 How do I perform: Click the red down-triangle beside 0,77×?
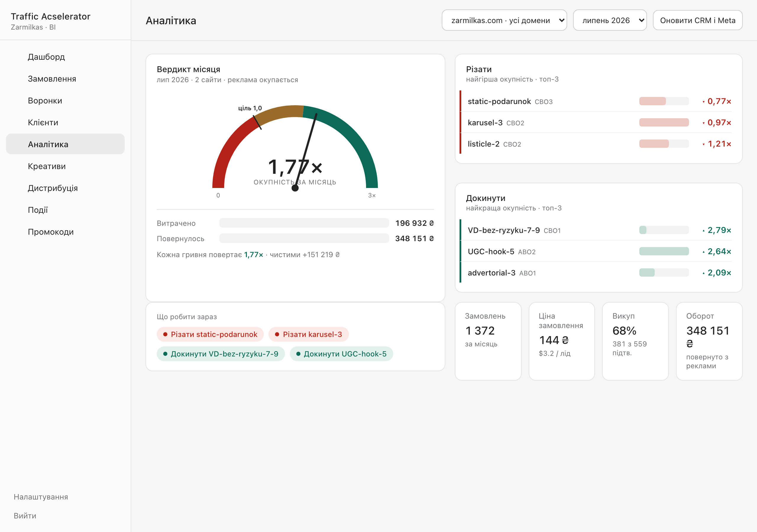pos(703,102)
